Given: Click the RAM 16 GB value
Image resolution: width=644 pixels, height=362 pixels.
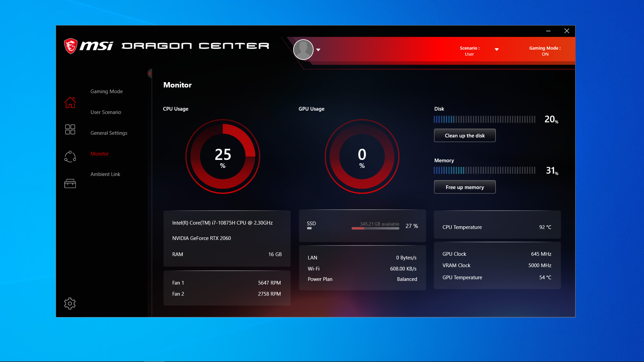Looking at the screenshot, I should click(275, 254).
